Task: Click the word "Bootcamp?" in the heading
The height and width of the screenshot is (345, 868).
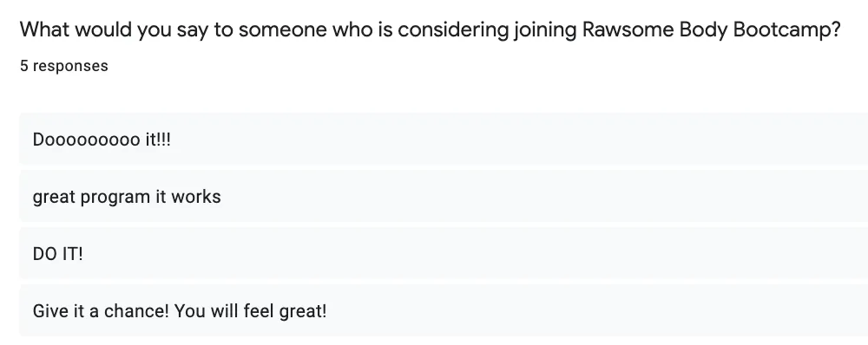Action: click(x=786, y=29)
